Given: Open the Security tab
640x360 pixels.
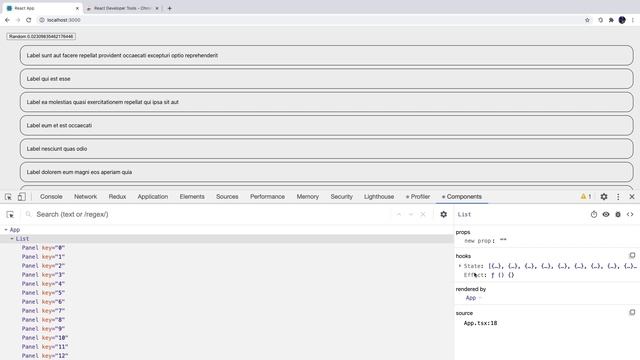Looking at the screenshot, I should pos(341,197).
